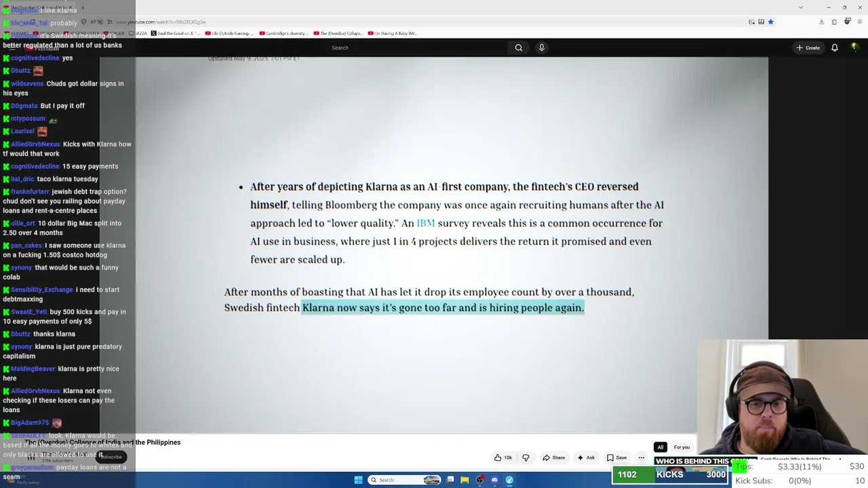The image size is (868, 488).
Task: Open Task View on the taskbar
Action: [450, 480]
